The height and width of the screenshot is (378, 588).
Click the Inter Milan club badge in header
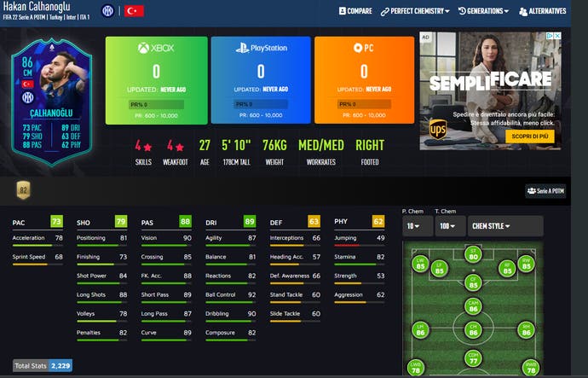coord(107,11)
